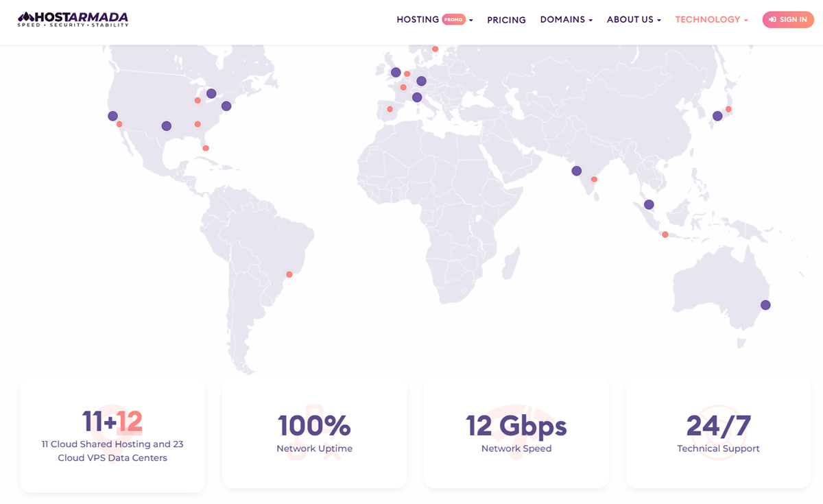Screen dimensions: 823x504
Task: Click the purple Singapore location dot
Action: pos(648,204)
